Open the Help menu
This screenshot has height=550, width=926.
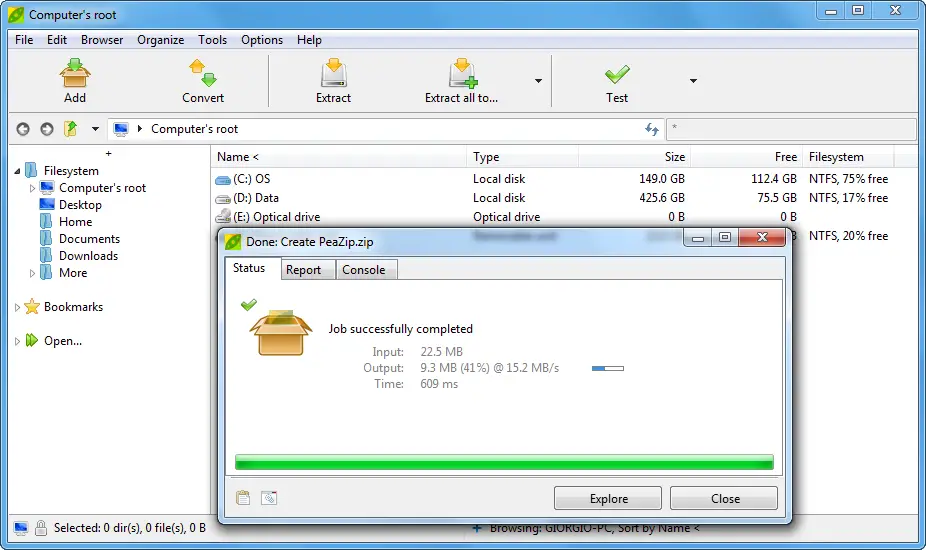(309, 40)
